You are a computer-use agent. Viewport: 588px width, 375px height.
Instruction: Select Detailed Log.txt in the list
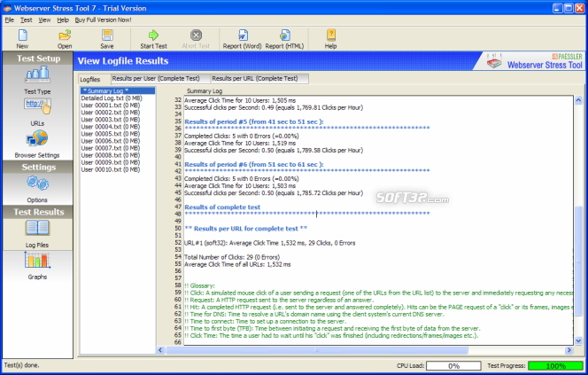(x=112, y=98)
